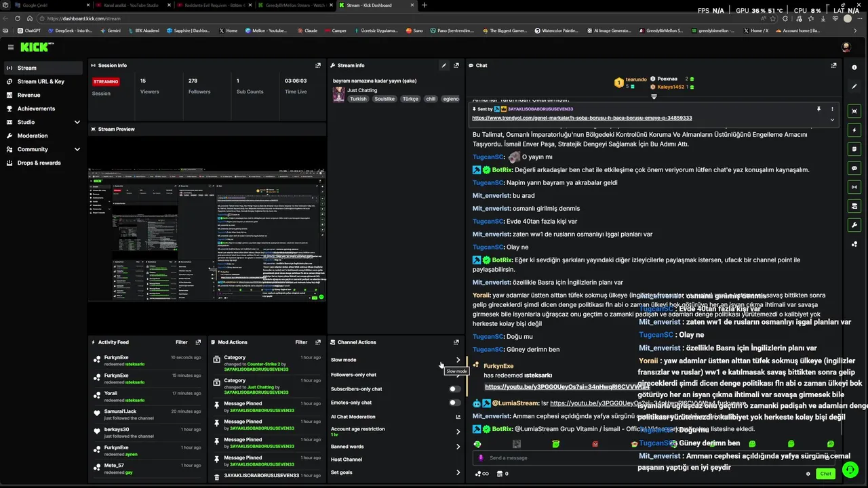
Task: Open the Slow mode options chevron
Action: click(458, 360)
